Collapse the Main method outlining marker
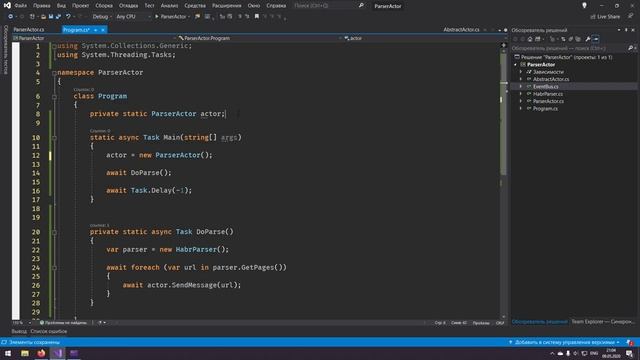 (x=54, y=138)
